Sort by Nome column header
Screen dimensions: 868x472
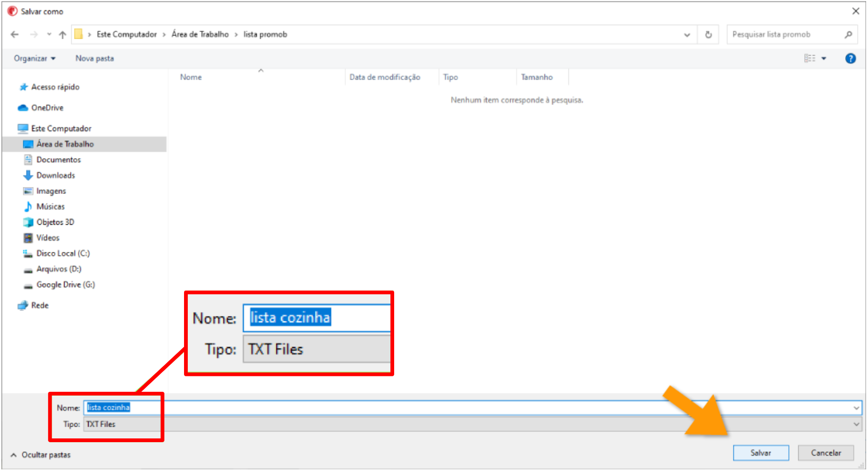191,77
